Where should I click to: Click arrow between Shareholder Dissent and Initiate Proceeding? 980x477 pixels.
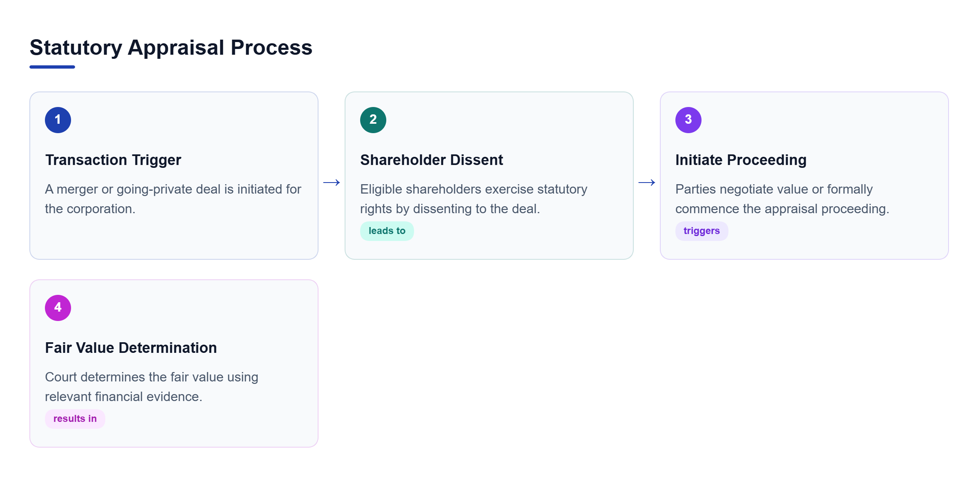[x=647, y=183]
